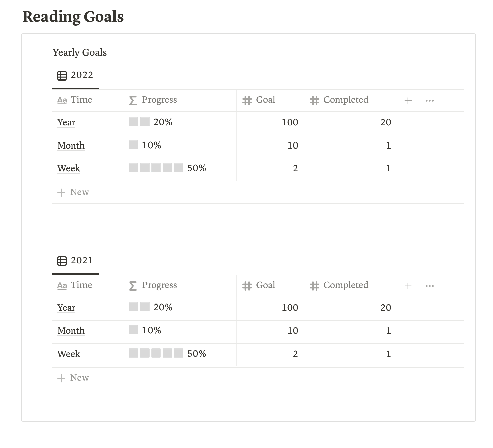Open the Goal column header in the 2022 table
493x448 pixels.
pos(270,101)
